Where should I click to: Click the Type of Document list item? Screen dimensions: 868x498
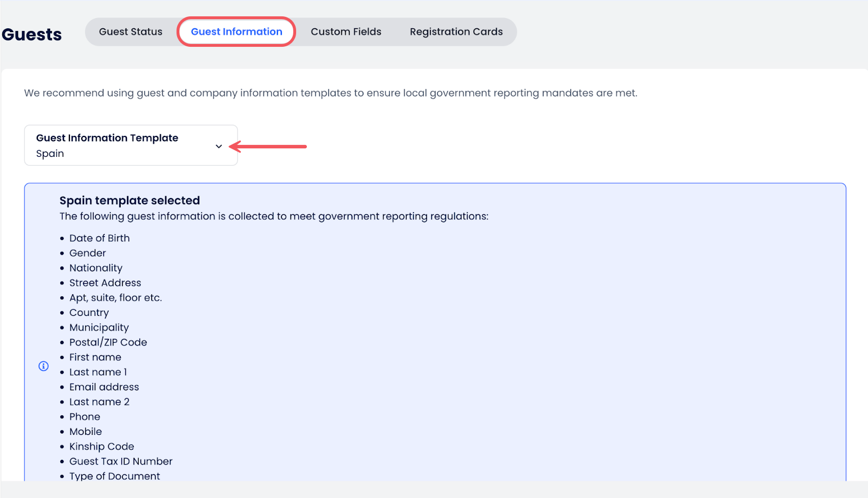click(114, 476)
